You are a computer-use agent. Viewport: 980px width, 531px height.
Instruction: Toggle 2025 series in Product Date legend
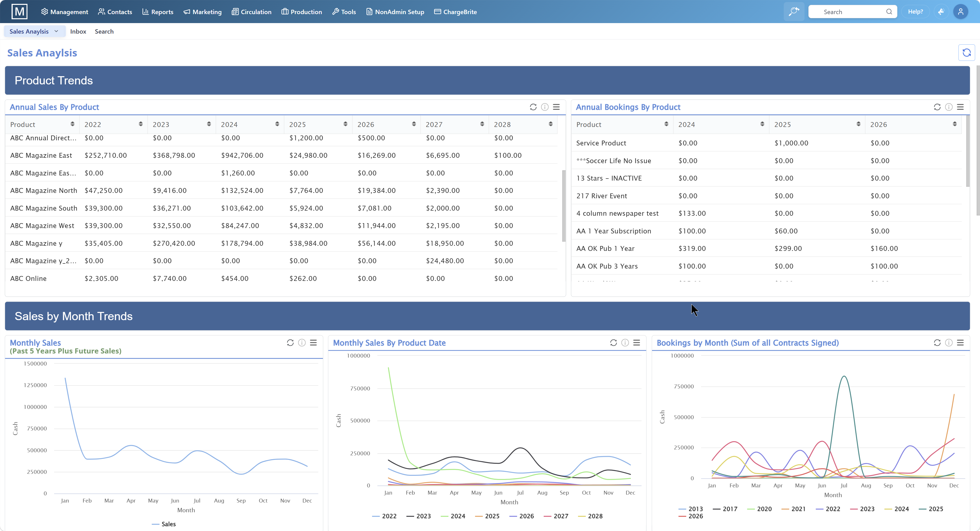pos(487,516)
